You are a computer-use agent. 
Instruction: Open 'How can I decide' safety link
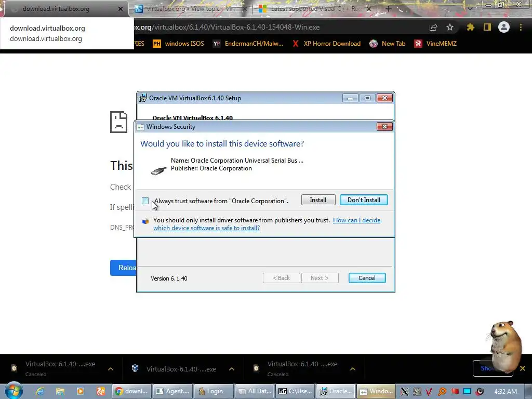coord(356,220)
